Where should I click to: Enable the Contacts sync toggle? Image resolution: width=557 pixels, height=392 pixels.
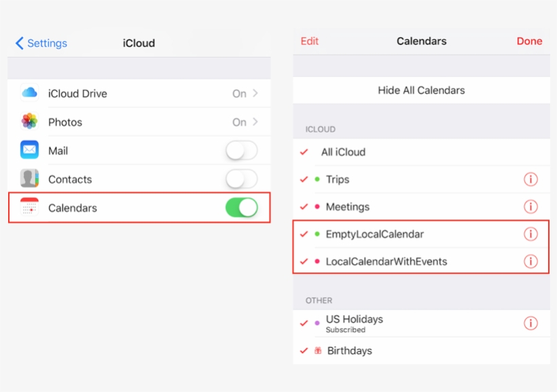point(241,179)
